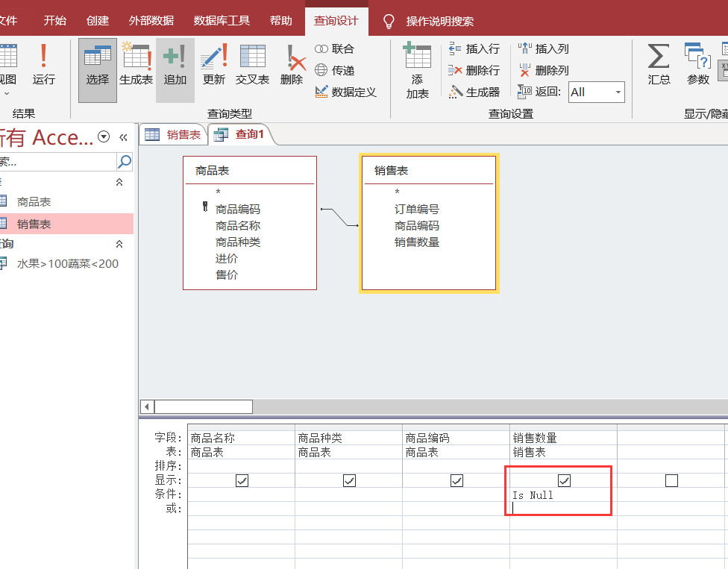Click the left arrow of horizontal scrollbar
728x569 pixels.
click(147, 407)
